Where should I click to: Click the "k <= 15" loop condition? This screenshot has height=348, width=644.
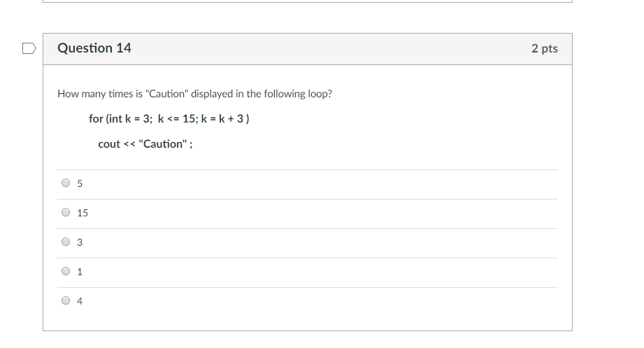[177, 118]
